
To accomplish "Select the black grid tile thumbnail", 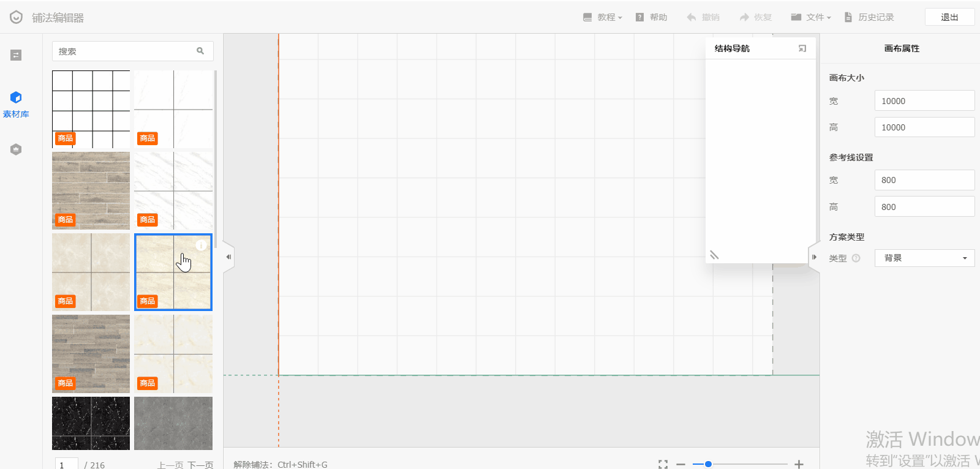I will pyautogui.click(x=91, y=109).
